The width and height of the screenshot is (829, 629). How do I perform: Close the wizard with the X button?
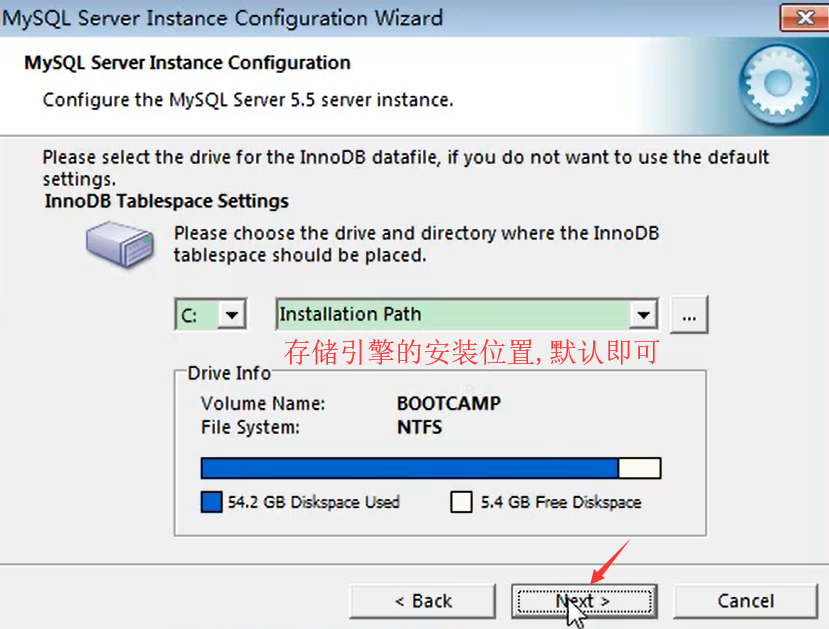804,17
